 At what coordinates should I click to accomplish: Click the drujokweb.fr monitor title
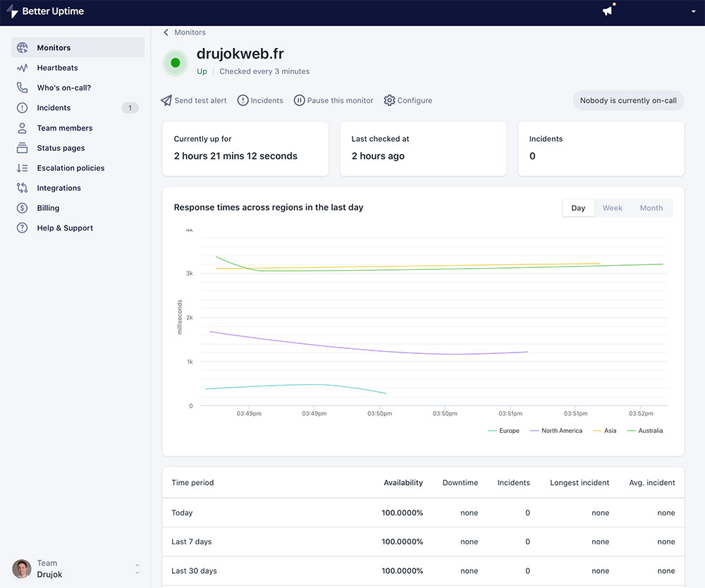click(x=240, y=54)
